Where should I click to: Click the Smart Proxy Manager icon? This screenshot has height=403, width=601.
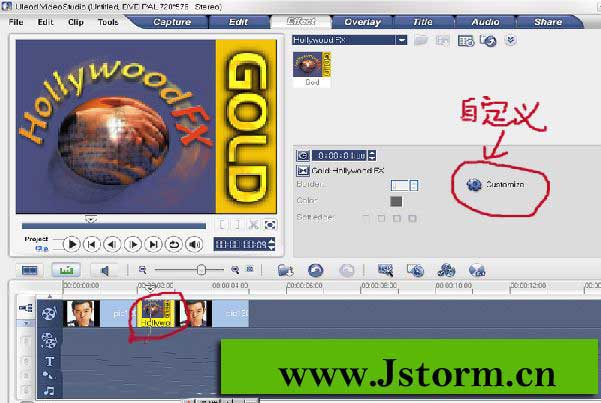click(385, 271)
